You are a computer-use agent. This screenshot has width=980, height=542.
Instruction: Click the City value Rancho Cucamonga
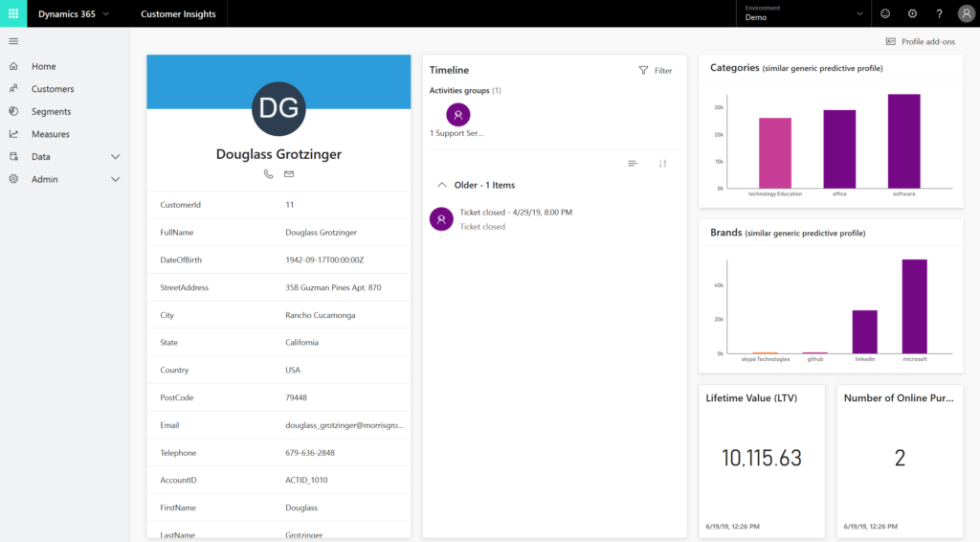[x=320, y=315]
